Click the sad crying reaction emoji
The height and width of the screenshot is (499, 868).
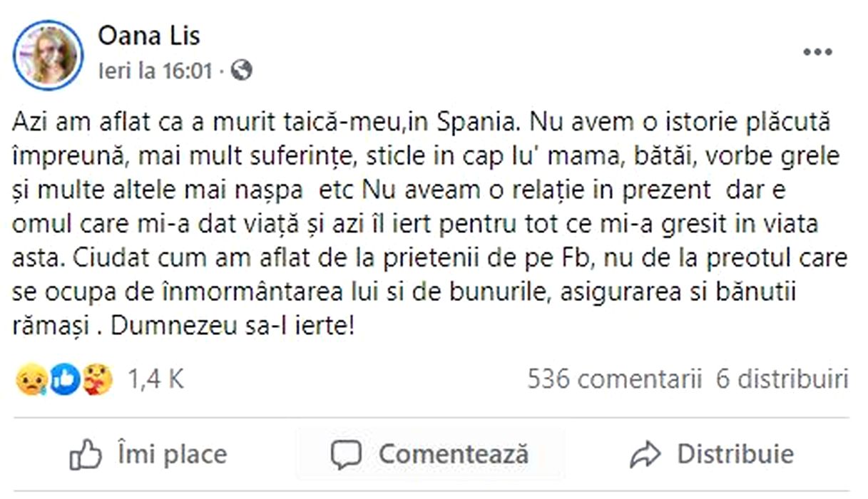(x=30, y=380)
